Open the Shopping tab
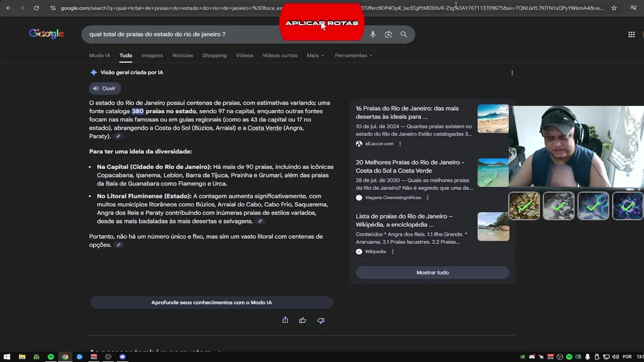Screen dimensions: 644x362 coord(214,55)
